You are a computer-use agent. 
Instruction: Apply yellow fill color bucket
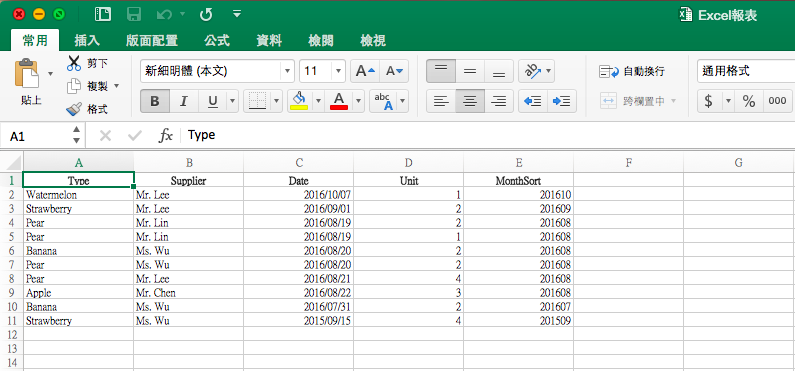[x=299, y=101]
